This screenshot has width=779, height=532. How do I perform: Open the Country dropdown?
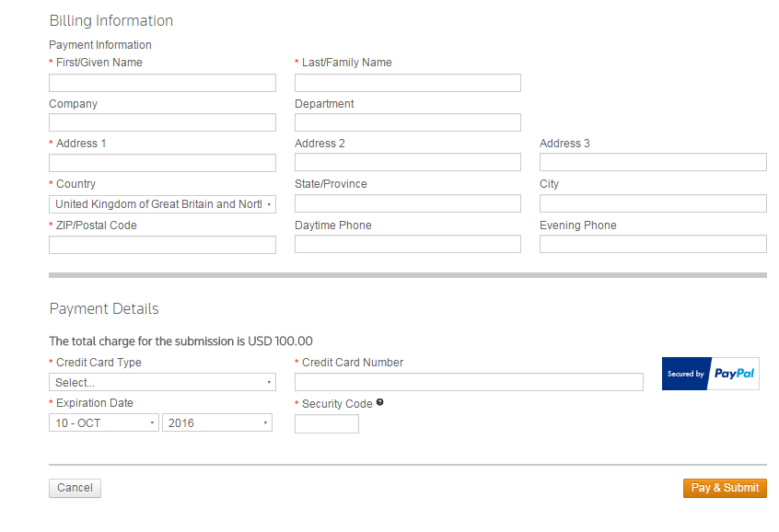point(162,204)
